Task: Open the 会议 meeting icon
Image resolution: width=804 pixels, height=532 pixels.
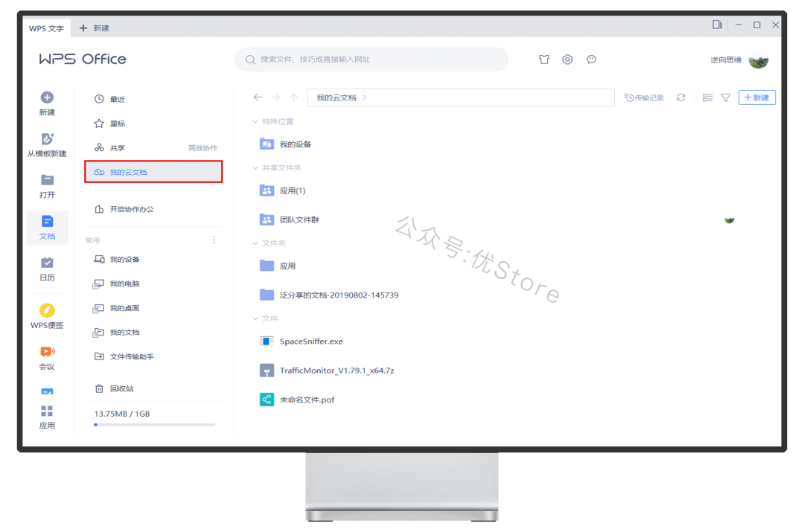Action: (x=47, y=352)
